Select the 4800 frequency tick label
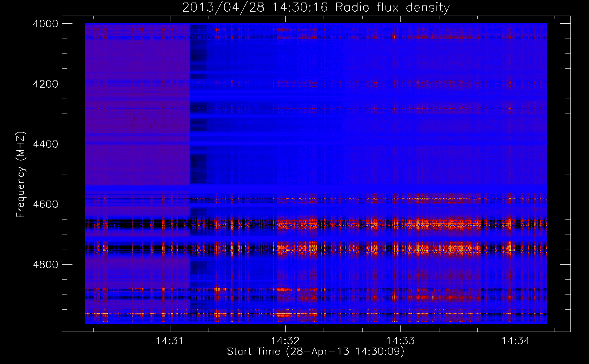Screen dimensions: 589x364 pyautogui.click(x=46, y=265)
